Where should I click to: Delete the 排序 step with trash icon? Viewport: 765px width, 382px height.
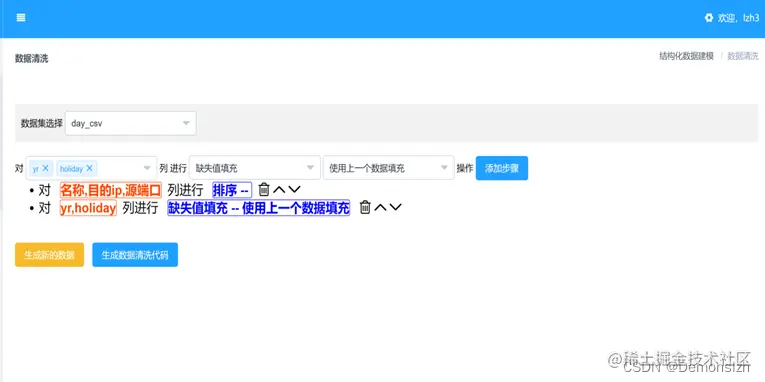(264, 189)
